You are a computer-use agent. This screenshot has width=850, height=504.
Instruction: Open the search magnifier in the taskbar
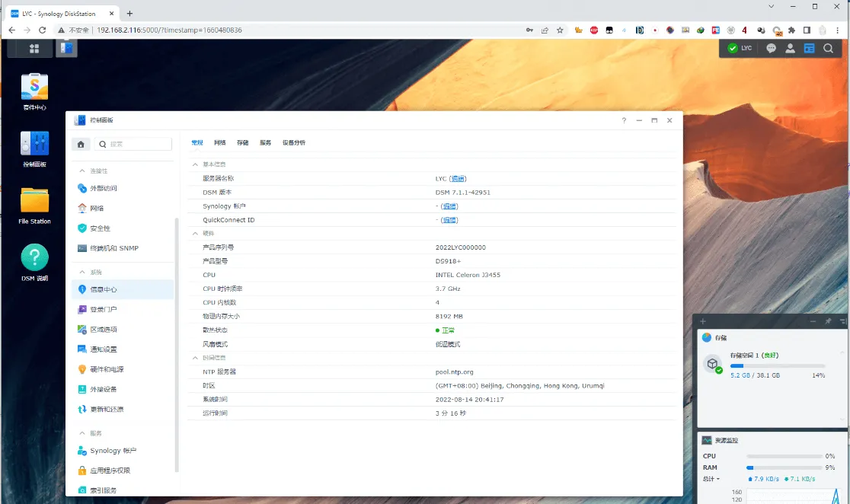[x=828, y=48]
